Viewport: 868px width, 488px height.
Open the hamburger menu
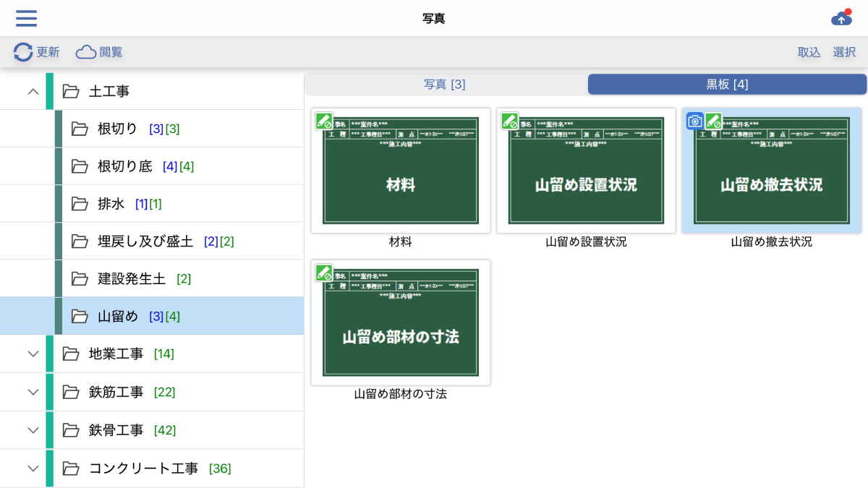pyautogui.click(x=26, y=18)
